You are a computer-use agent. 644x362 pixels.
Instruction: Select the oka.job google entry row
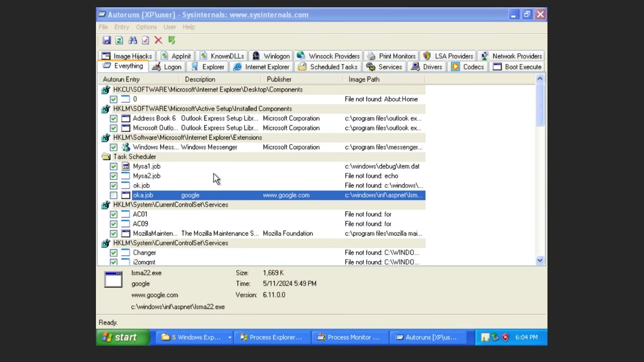click(x=278, y=195)
